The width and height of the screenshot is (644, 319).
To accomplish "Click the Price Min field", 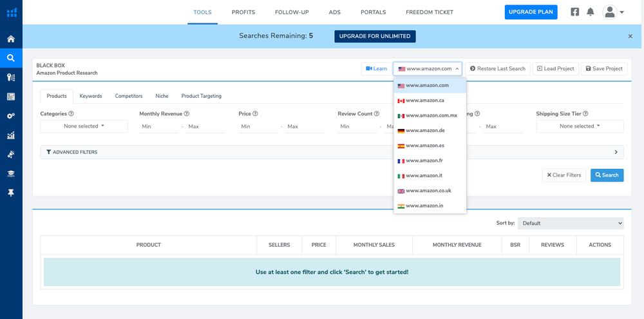I will (259, 126).
